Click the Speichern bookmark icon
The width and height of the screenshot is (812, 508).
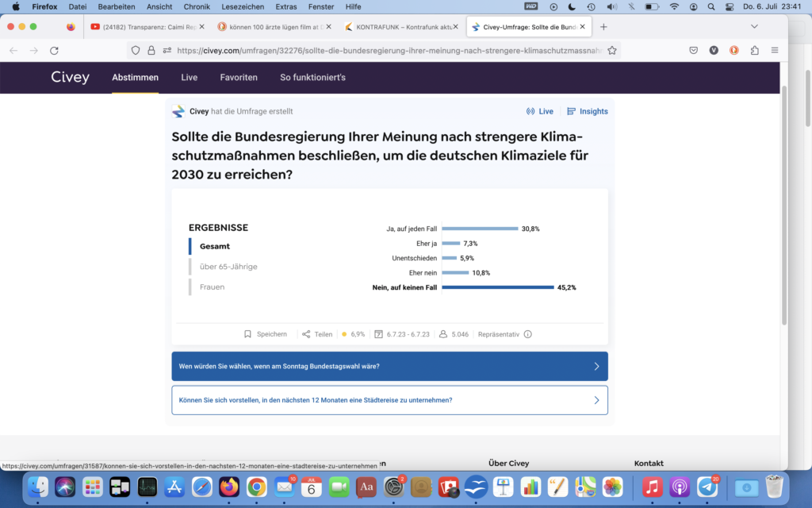click(248, 334)
